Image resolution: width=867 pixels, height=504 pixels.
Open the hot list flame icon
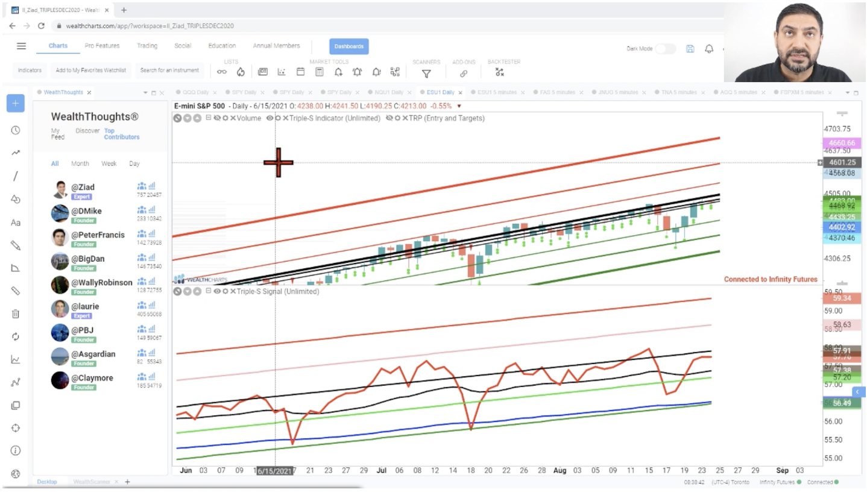point(241,72)
